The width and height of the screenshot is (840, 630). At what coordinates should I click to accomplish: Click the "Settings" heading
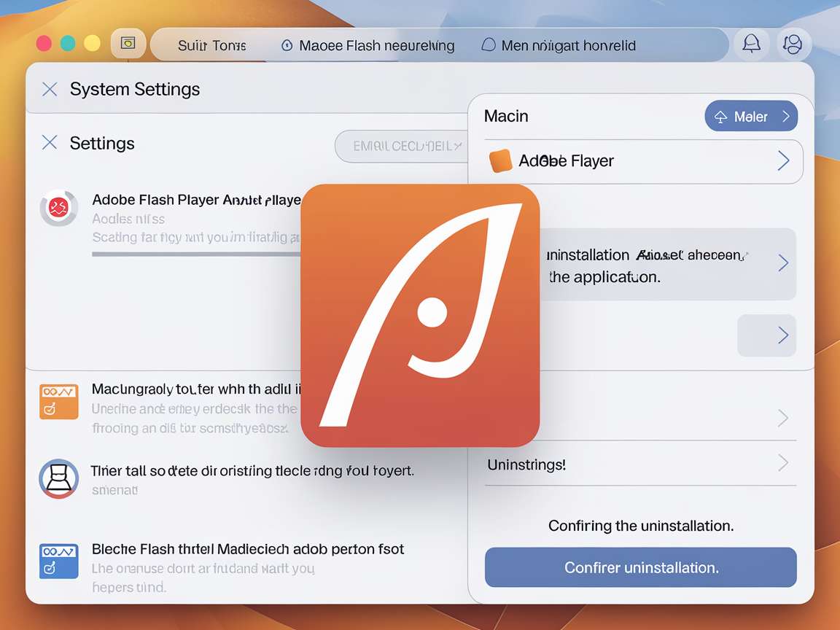(102, 143)
